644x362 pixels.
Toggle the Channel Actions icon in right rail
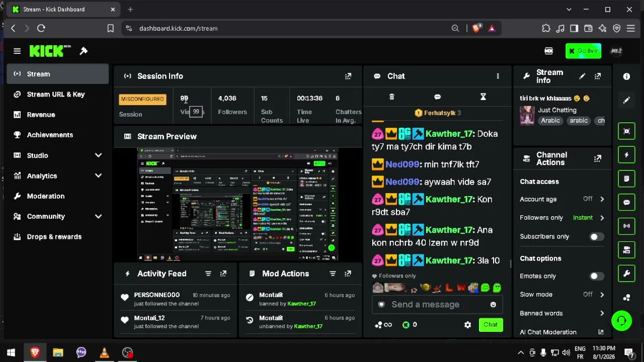626,250
